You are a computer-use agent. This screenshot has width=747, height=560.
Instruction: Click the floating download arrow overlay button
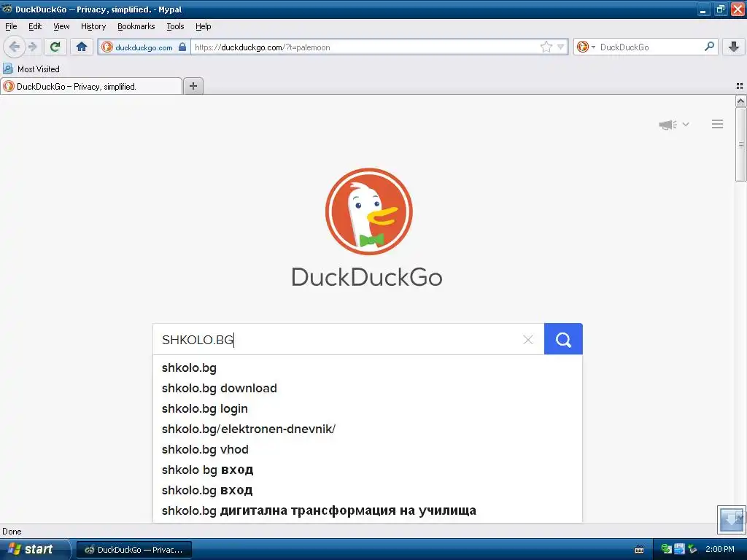pos(731,519)
